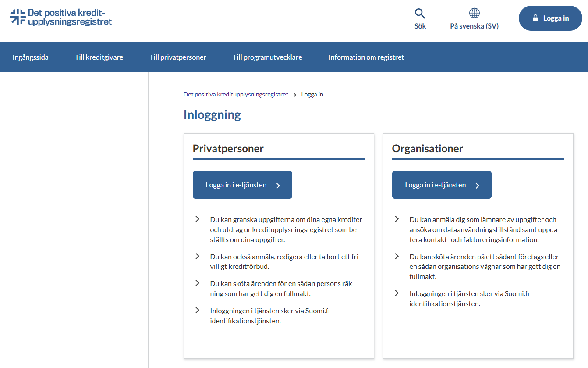The height and width of the screenshot is (368, 588).
Task: Click chevron icon in Organisationer login button
Action: point(478,186)
